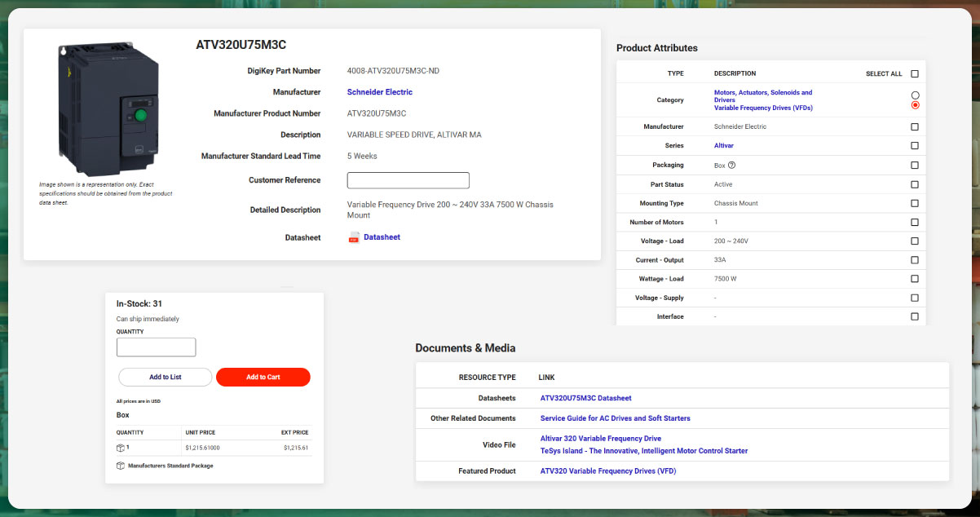Viewport: 980px width, 517px height.
Task: Click the ATV320U75M3C product title heading
Action: (241, 45)
